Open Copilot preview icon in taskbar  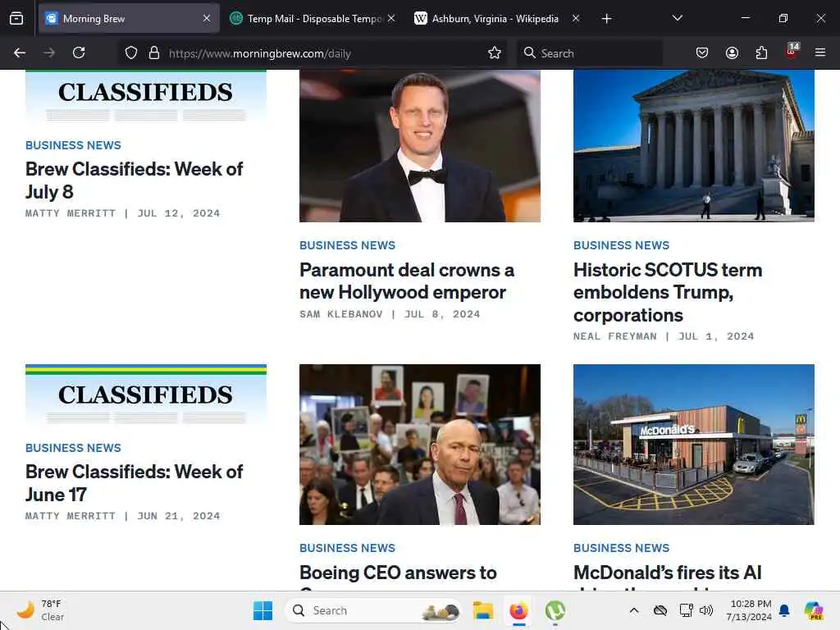[x=814, y=610]
